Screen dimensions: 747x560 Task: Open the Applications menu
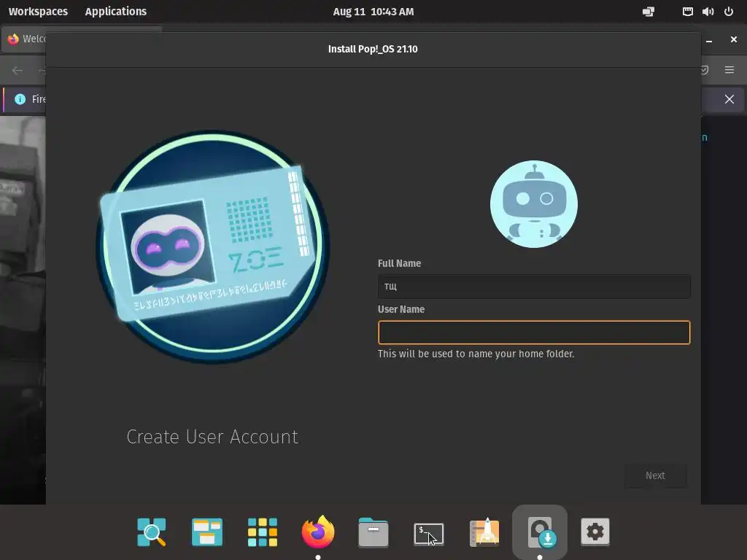[x=116, y=12]
